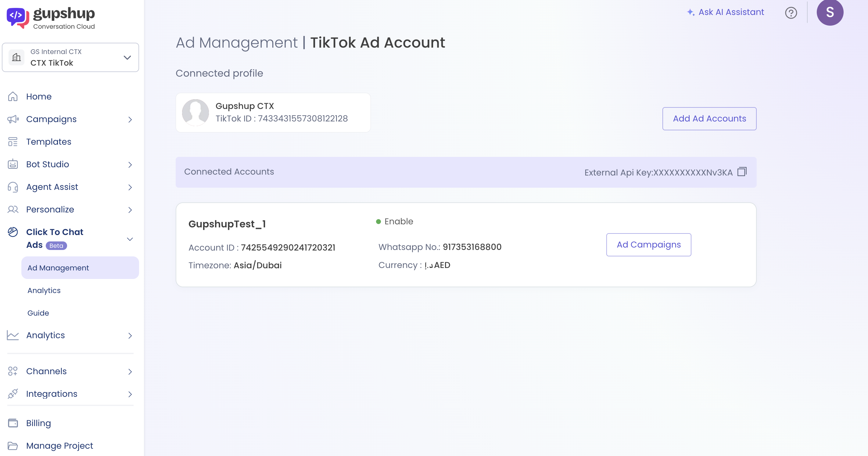Expand the Channels submenu chevron
868x456 pixels.
(130, 371)
